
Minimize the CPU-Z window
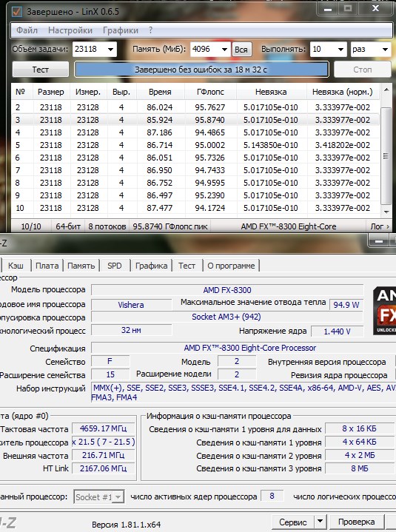pos(379,241)
